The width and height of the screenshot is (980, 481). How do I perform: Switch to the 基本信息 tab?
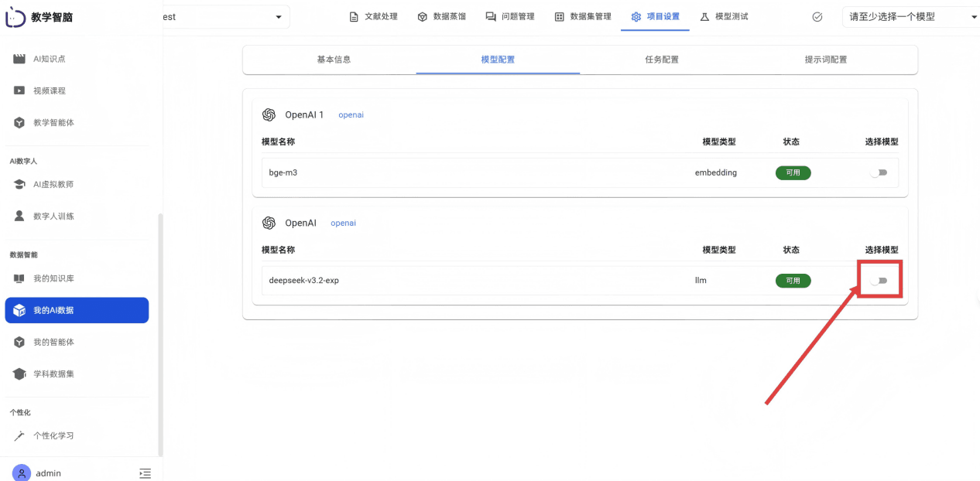(334, 60)
